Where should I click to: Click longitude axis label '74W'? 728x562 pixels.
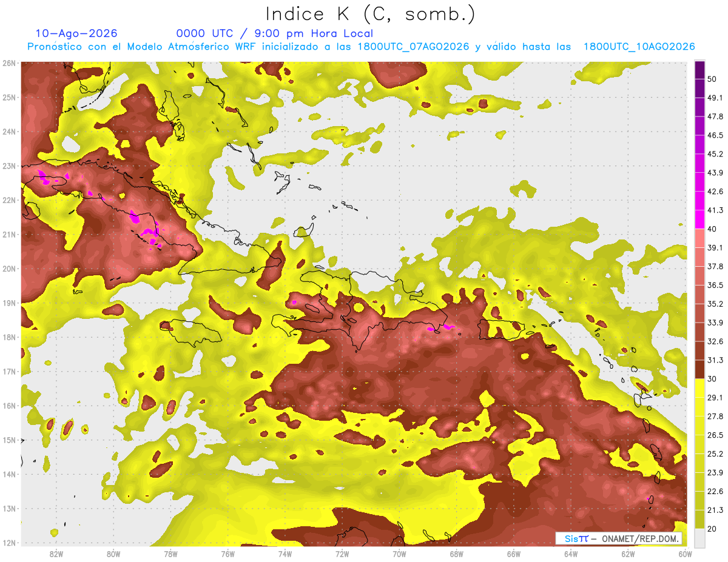[x=285, y=554]
